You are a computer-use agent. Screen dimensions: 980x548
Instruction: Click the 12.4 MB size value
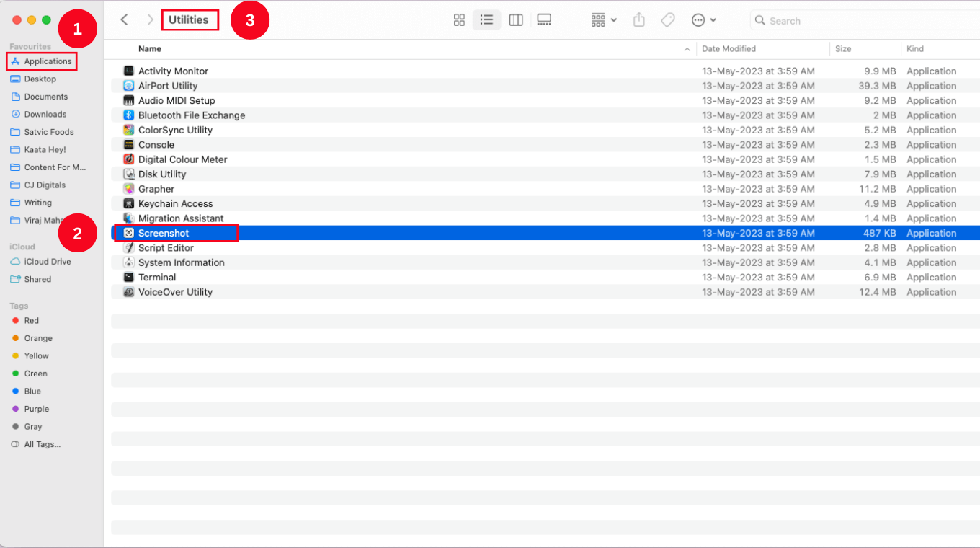click(x=877, y=292)
